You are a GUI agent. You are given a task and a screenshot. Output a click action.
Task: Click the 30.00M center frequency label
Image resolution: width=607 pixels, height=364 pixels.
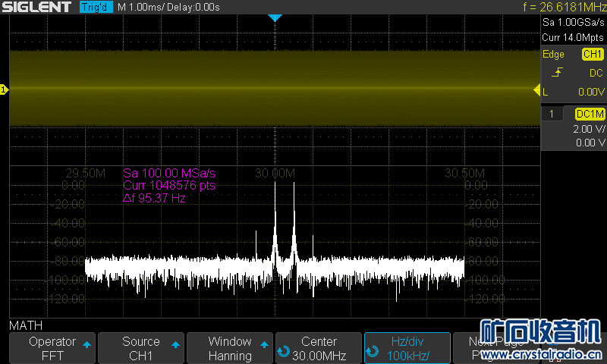click(x=275, y=174)
